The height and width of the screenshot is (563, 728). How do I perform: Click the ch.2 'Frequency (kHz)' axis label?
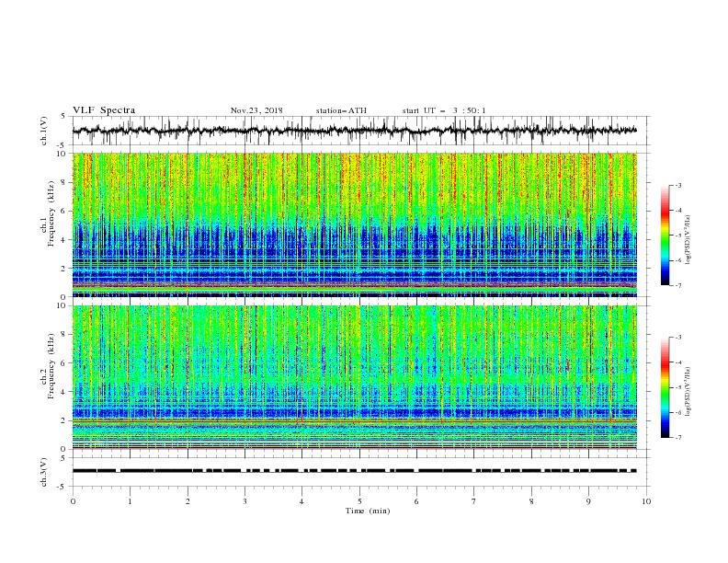(x=51, y=366)
